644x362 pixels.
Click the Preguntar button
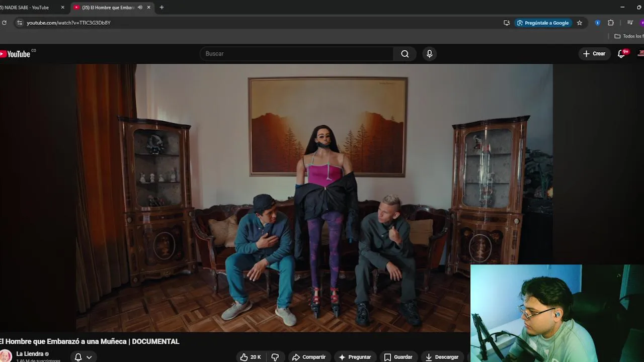click(x=355, y=357)
